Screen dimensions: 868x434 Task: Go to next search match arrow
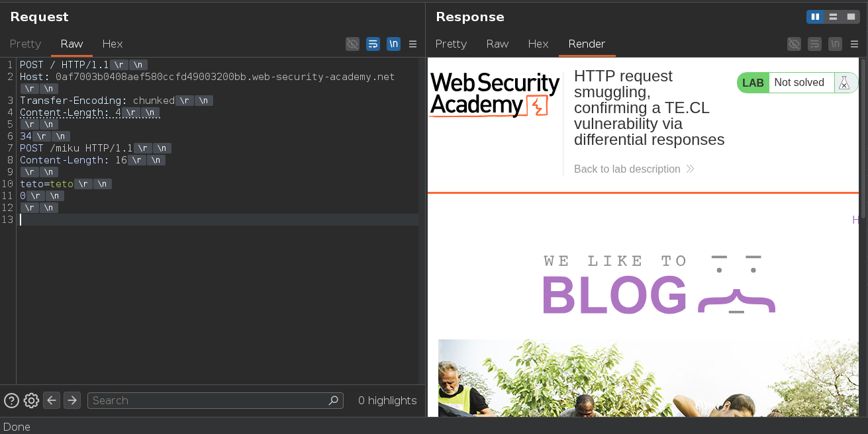[x=72, y=400]
